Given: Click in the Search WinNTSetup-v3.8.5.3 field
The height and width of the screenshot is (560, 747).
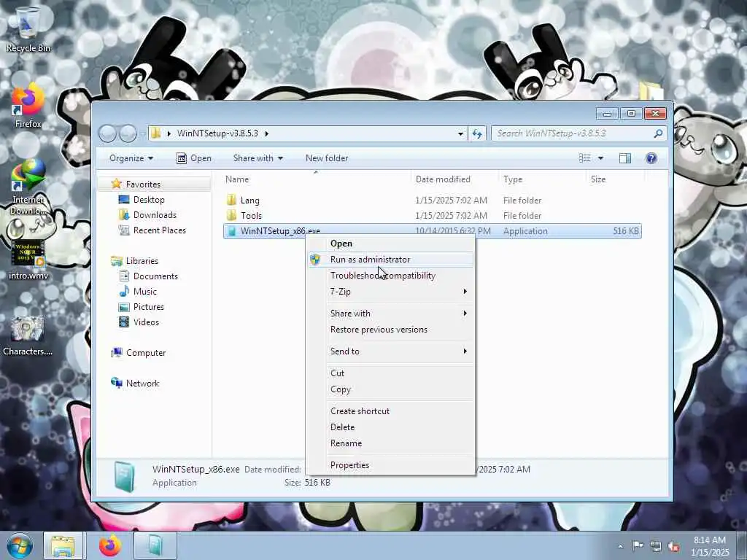Looking at the screenshot, I should (572, 133).
